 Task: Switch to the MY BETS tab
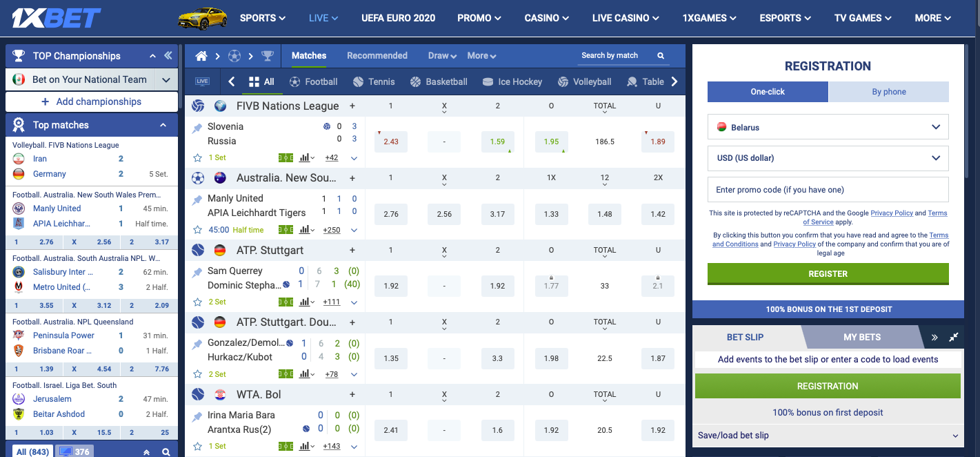coord(862,337)
